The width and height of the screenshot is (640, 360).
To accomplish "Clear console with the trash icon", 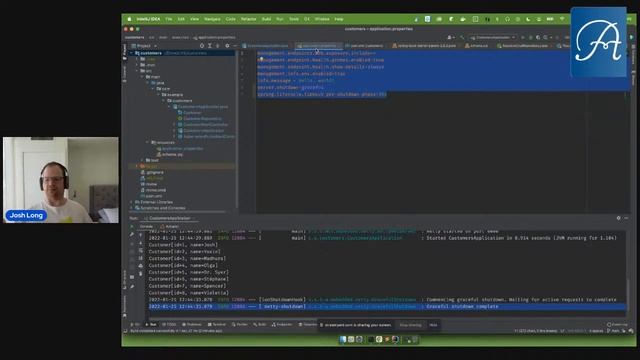I will 141,273.
